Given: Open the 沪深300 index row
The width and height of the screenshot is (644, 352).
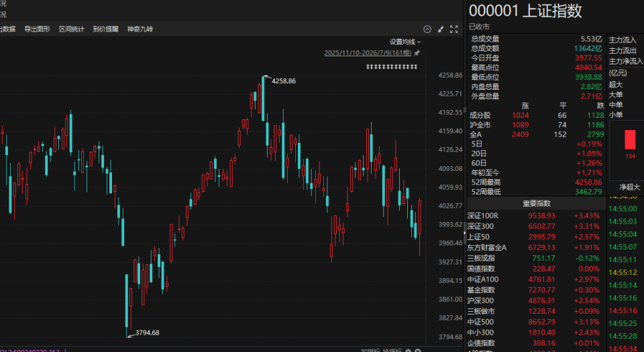Looking at the screenshot, I should tap(533, 301).
